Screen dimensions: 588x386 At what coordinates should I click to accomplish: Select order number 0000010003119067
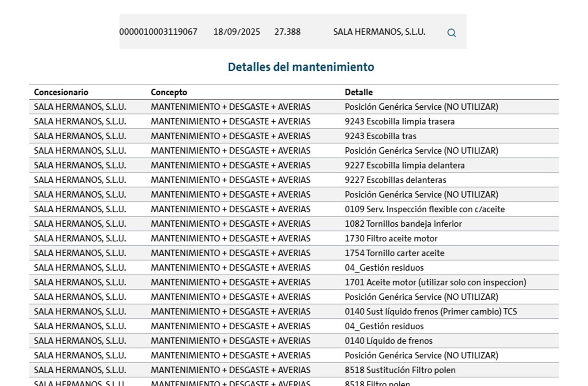(x=158, y=32)
